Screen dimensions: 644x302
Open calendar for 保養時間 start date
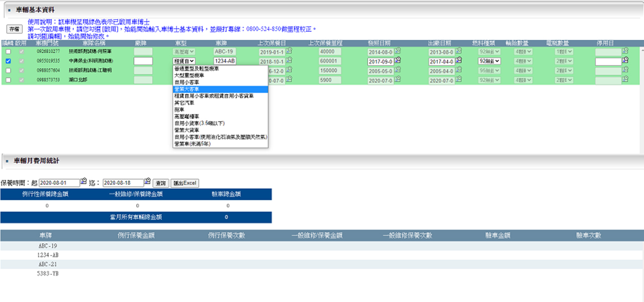(84, 182)
